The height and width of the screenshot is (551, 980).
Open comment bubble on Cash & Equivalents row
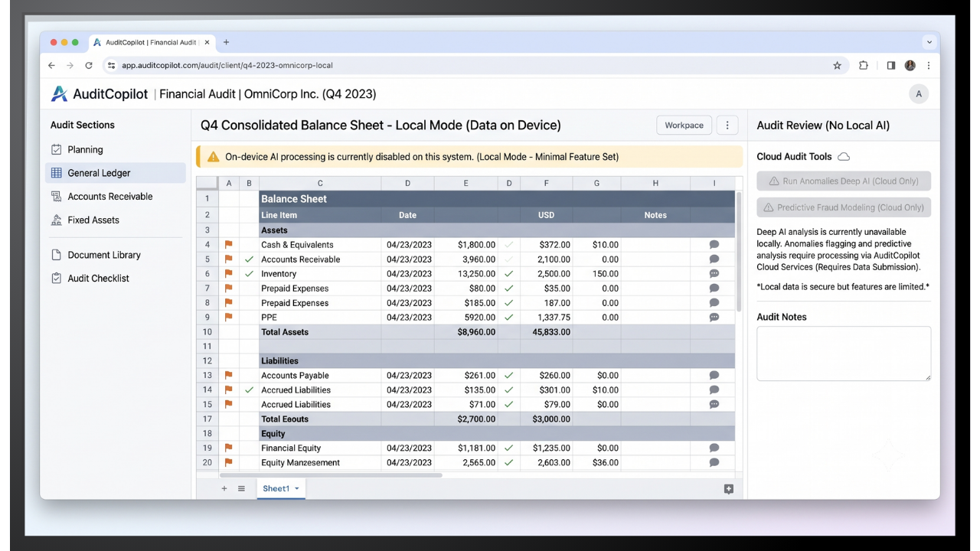point(714,245)
